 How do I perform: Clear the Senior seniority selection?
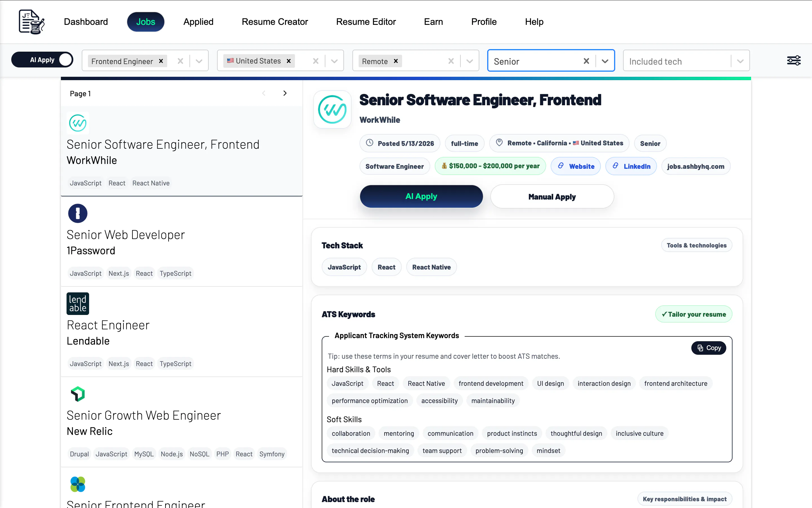(x=586, y=61)
